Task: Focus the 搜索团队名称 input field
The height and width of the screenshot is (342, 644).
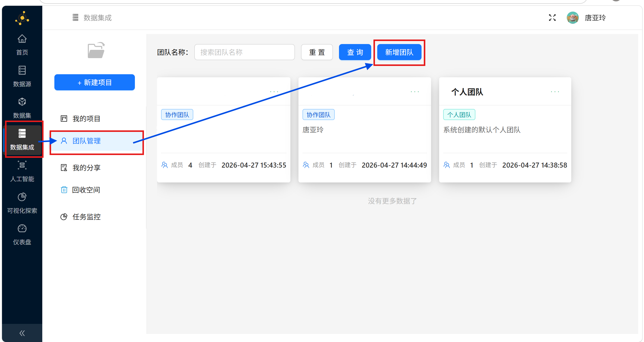Action: pos(244,52)
